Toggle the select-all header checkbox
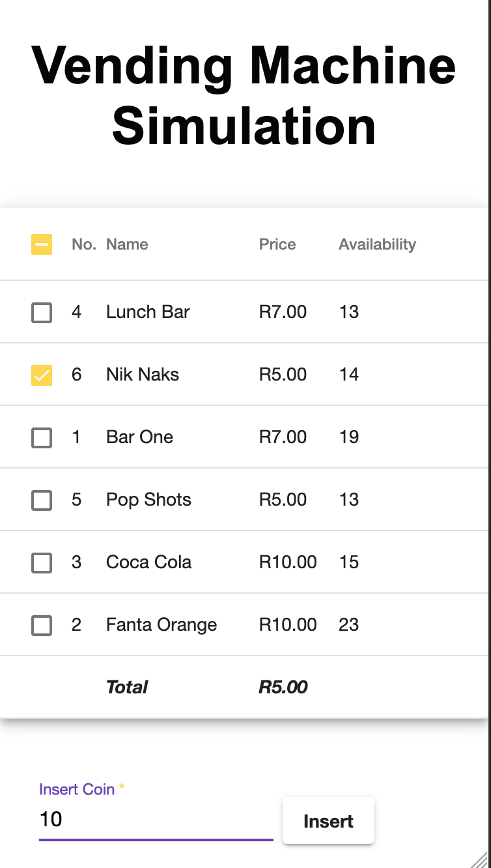The height and width of the screenshot is (868, 491). pyautogui.click(x=42, y=244)
